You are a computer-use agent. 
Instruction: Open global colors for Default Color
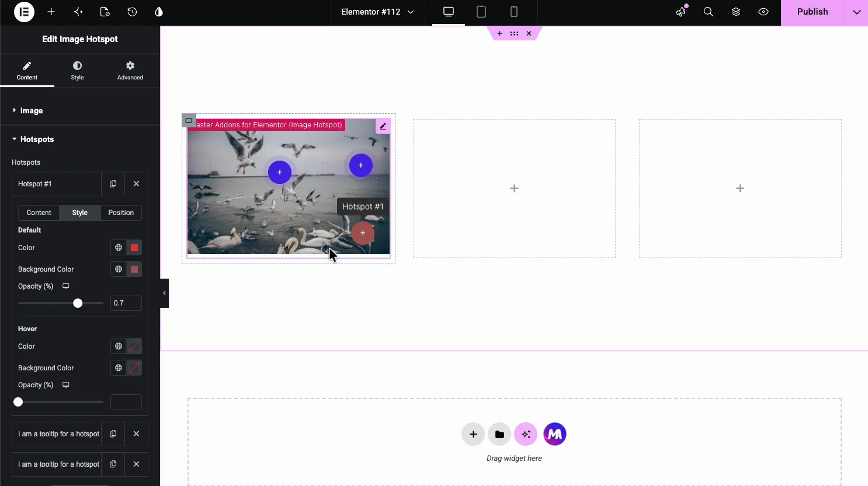119,248
